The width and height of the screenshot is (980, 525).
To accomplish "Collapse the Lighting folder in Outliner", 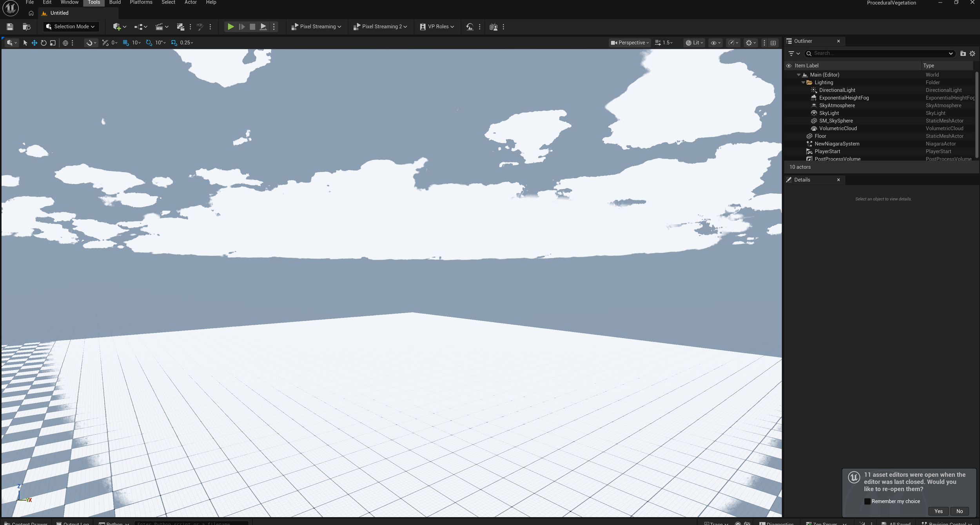I will pyautogui.click(x=803, y=83).
